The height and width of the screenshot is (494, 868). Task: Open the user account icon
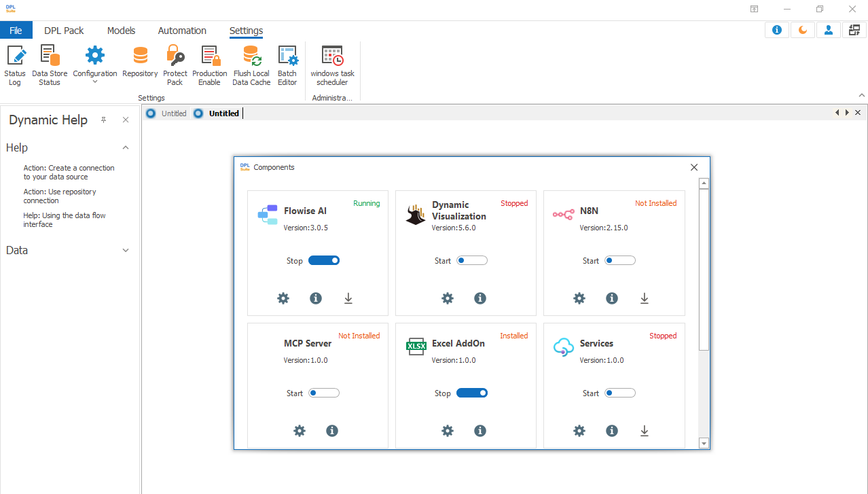[829, 30]
